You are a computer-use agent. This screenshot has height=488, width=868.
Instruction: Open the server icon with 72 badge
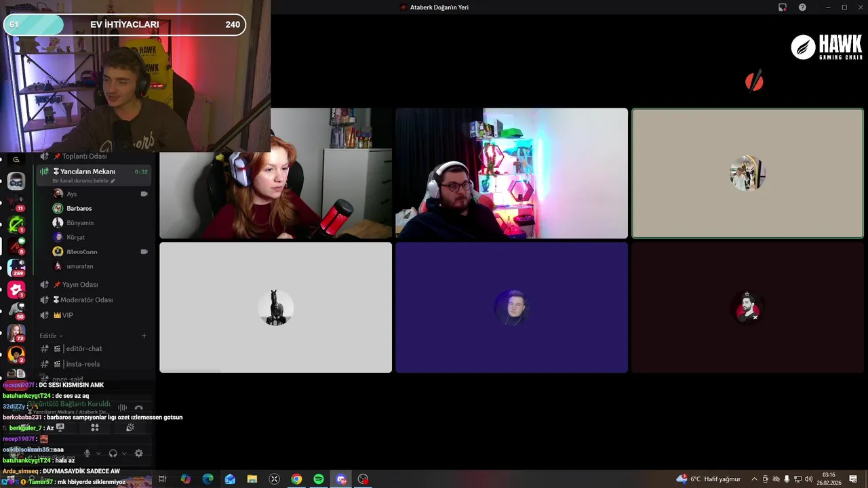tap(16, 332)
